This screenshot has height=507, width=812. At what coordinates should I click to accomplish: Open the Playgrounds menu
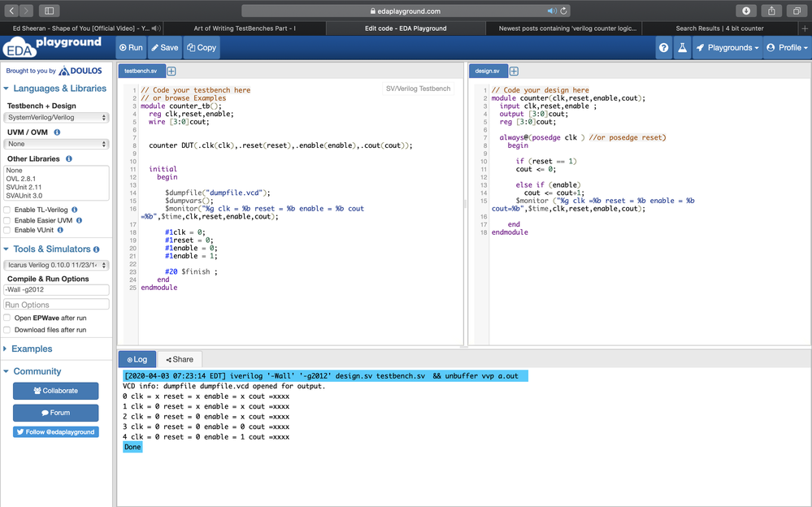(727, 48)
